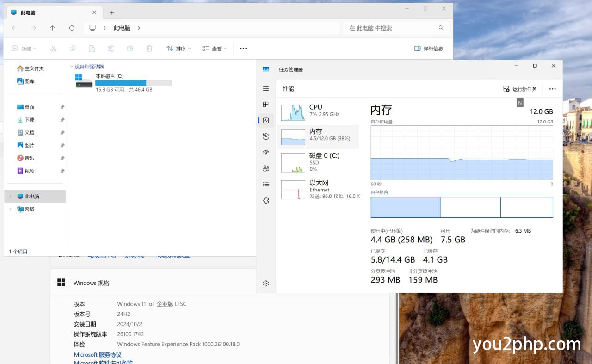Open Details list icon in Task Manager
This screenshot has width=592, height=364.
pyautogui.click(x=266, y=184)
